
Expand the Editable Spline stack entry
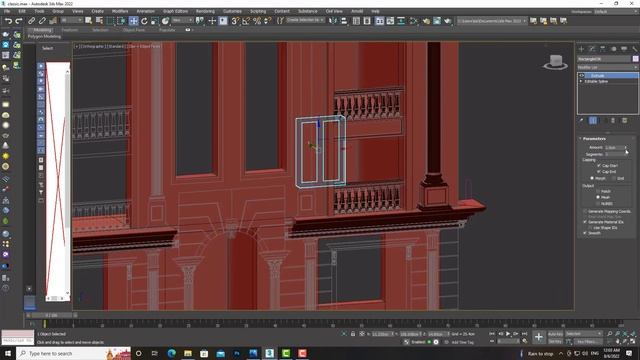click(581, 81)
